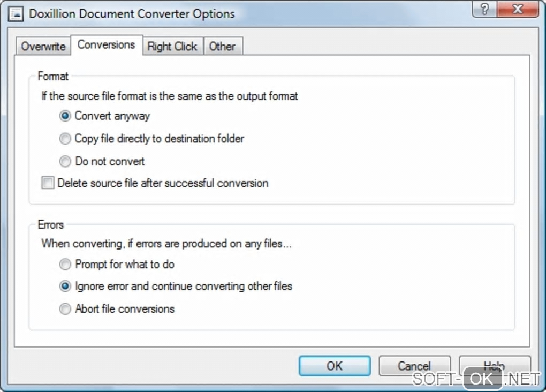Click the Errors group heading
This screenshot has height=392, width=546.
51,225
